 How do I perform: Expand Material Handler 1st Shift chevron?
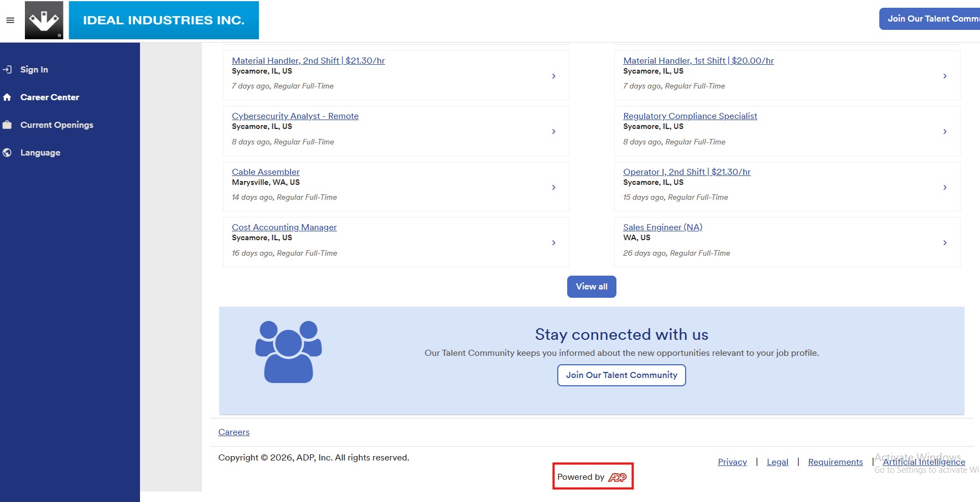pos(945,76)
